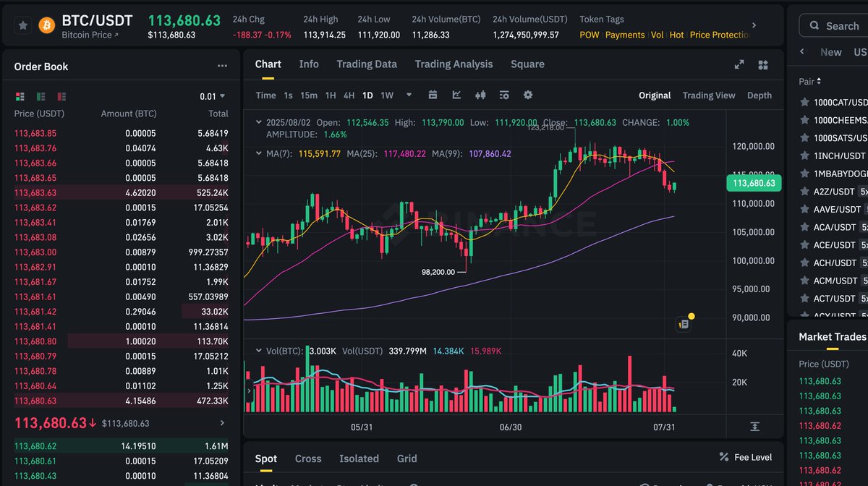Star the 1000SATS pair

804,137
